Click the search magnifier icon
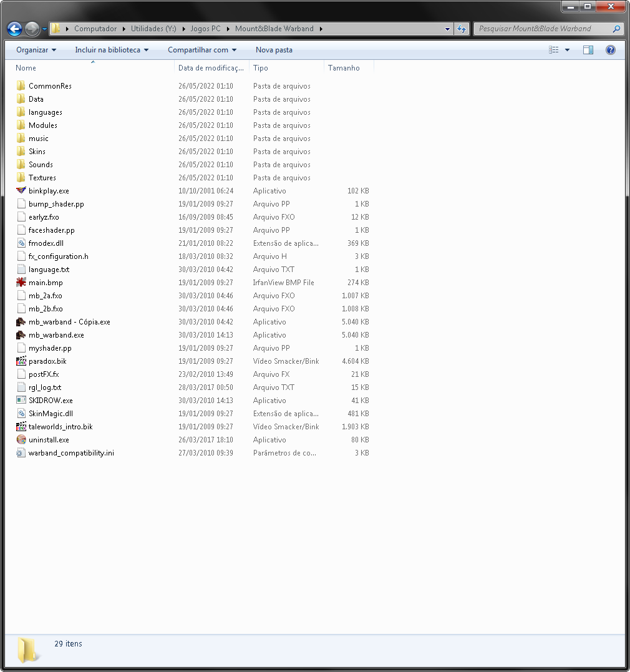Image resolution: width=630 pixels, height=672 pixels. tap(616, 29)
